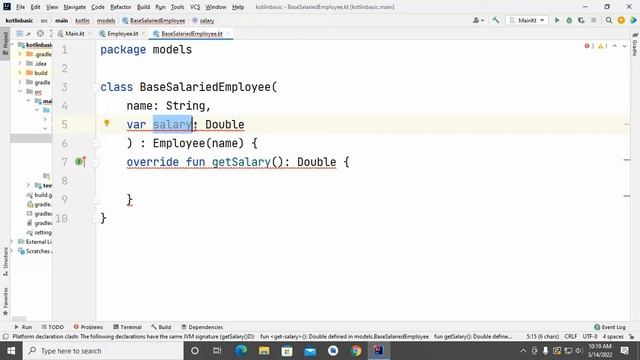Click the yellow warnings indicator in the editor corner
640x360 pixels.
tap(603, 46)
